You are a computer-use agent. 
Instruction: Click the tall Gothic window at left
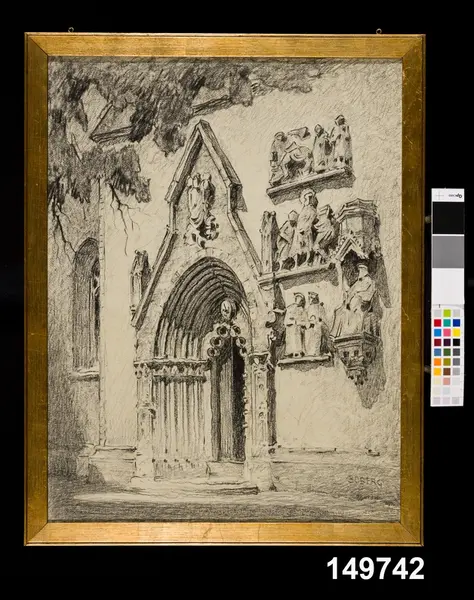tap(86, 304)
